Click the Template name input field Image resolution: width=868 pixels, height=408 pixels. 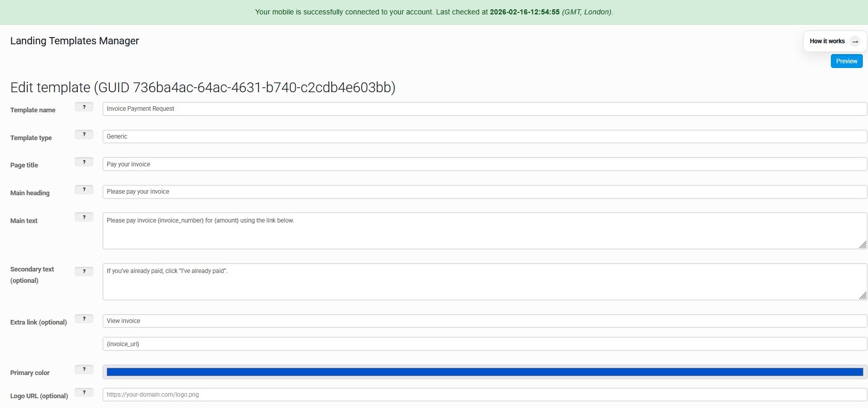[484, 109]
